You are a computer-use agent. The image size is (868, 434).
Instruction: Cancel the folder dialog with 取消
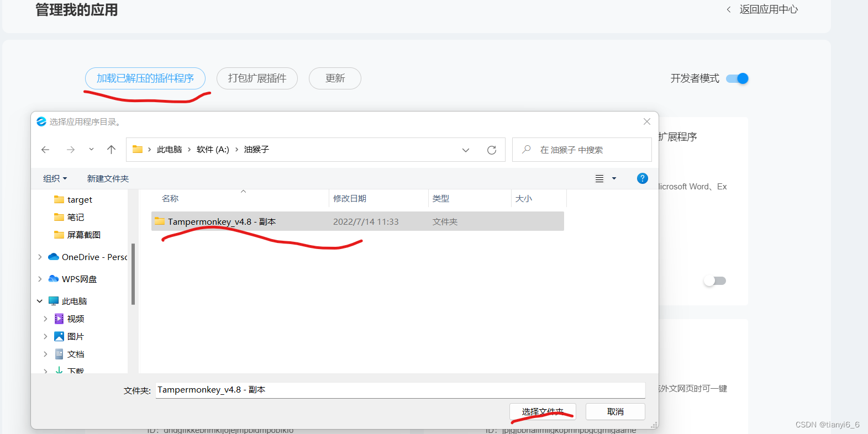click(x=616, y=411)
